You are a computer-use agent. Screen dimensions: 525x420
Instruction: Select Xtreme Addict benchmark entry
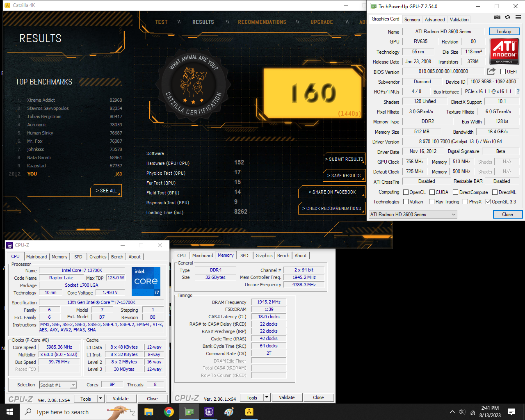click(70, 100)
